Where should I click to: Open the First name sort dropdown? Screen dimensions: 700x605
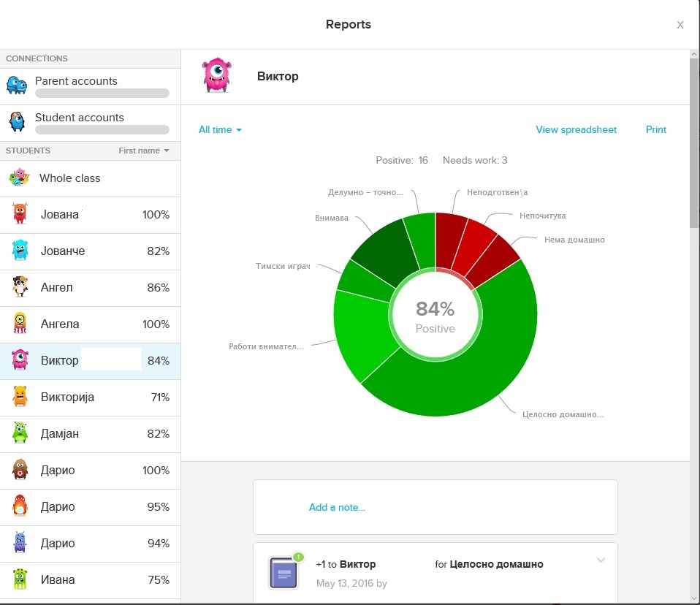point(144,151)
